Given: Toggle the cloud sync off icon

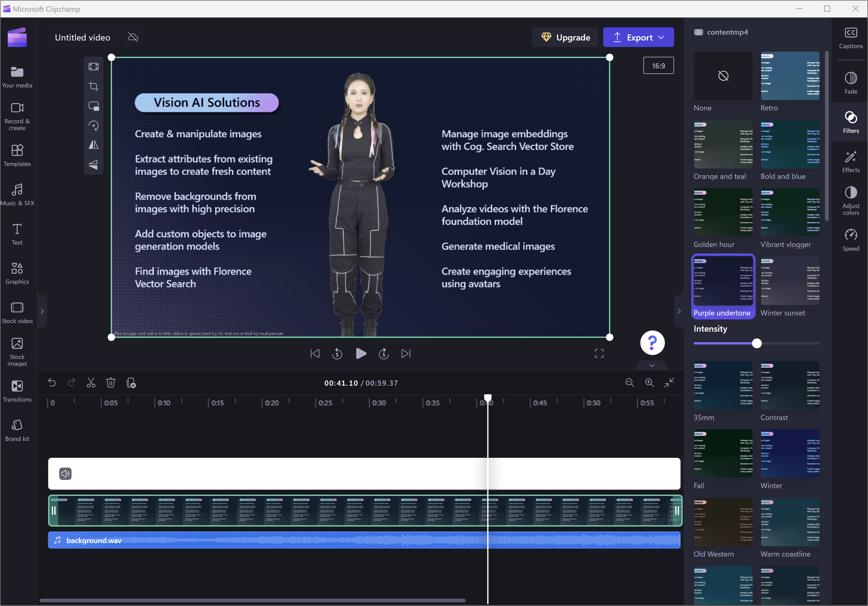Looking at the screenshot, I should point(133,37).
